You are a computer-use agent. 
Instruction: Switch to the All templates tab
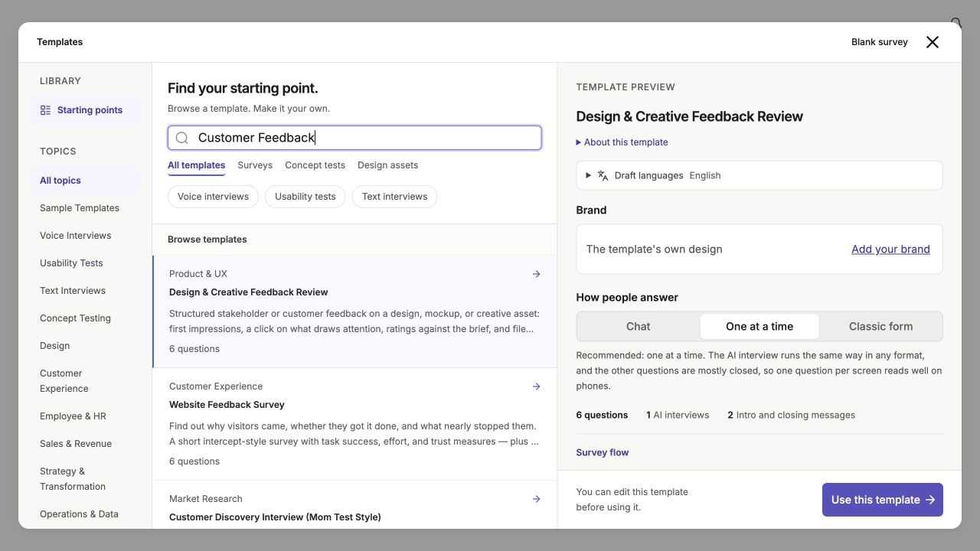(196, 165)
